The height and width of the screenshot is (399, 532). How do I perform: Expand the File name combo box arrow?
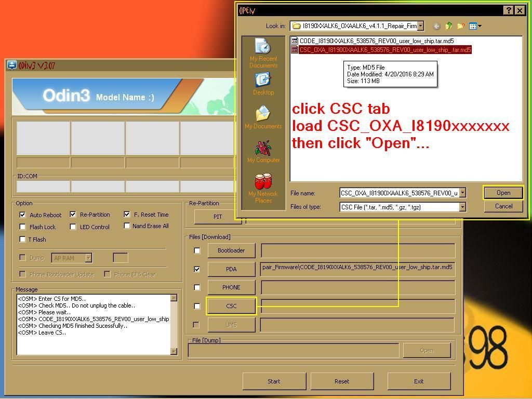coord(462,193)
